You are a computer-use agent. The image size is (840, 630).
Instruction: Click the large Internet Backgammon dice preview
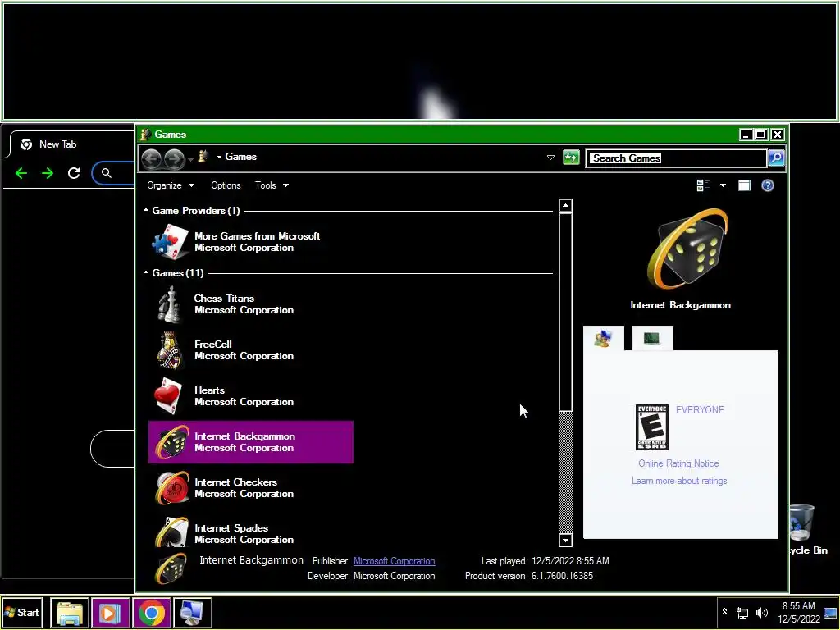click(687, 249)
